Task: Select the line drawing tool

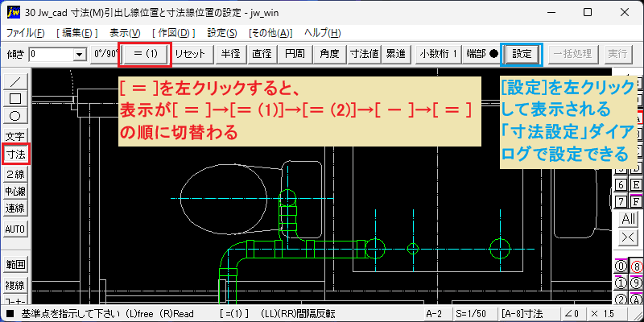Action: (15, 81)
